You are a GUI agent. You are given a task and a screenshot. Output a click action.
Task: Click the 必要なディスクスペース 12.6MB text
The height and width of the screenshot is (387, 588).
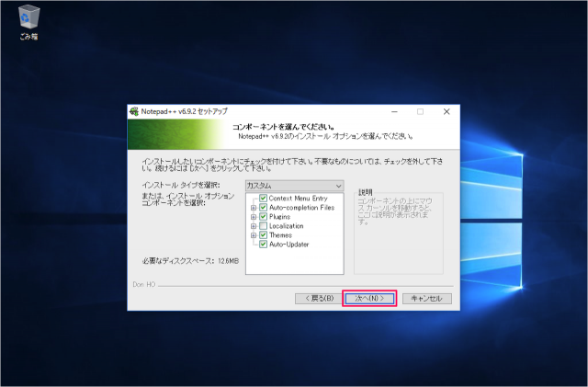190,261
